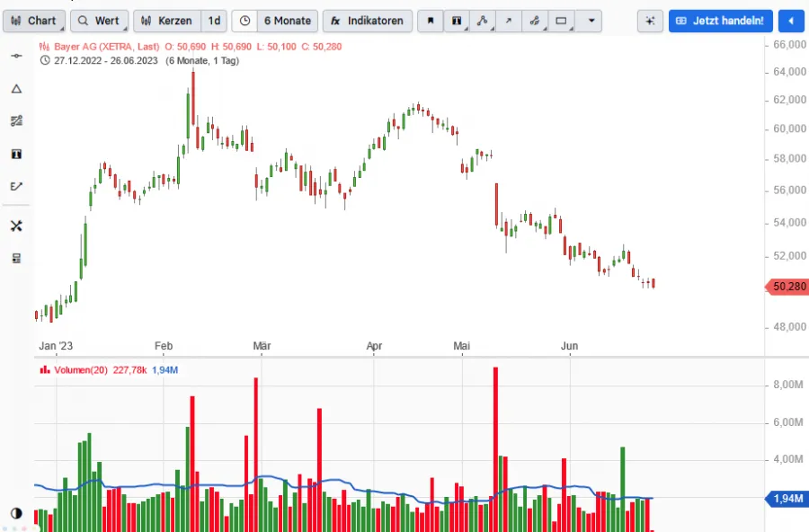Select the rectangle shape tool

point(561,21)
